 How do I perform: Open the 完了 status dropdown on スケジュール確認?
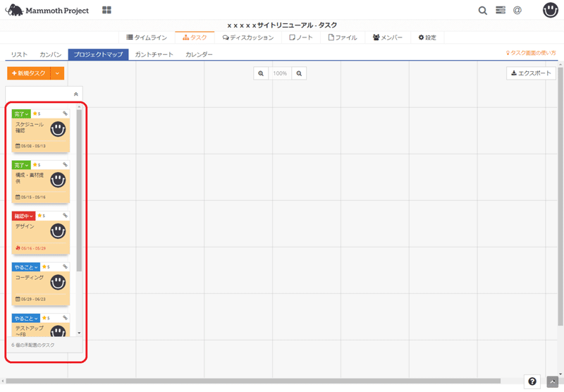21,114
